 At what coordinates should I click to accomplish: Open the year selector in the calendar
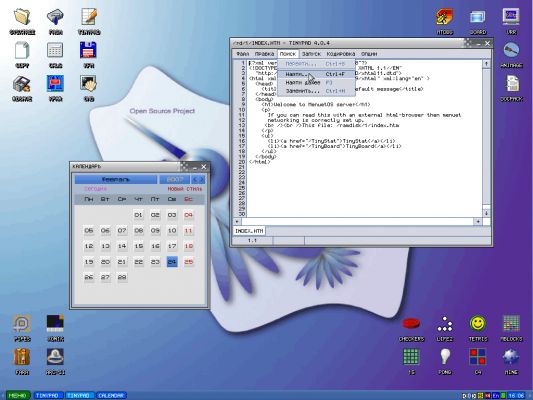(175, 179)
